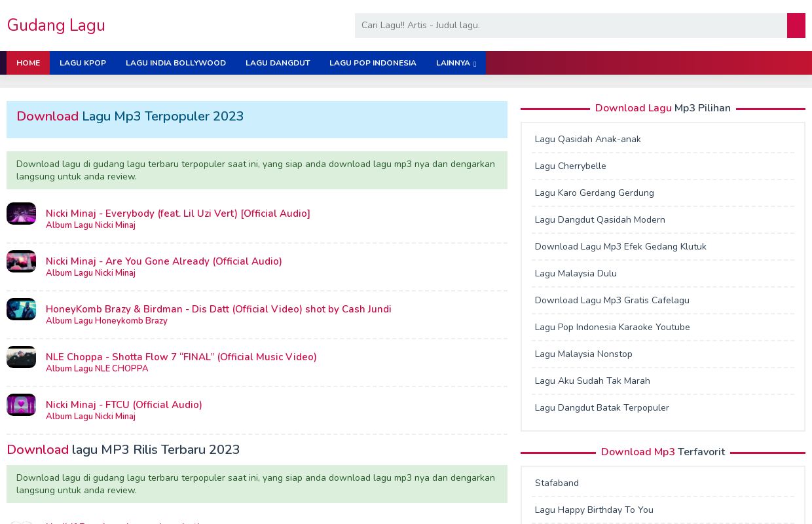The height and width of the screenshot is (524, 812).
Task: Click the search icon button
Action: coord(796,26)
